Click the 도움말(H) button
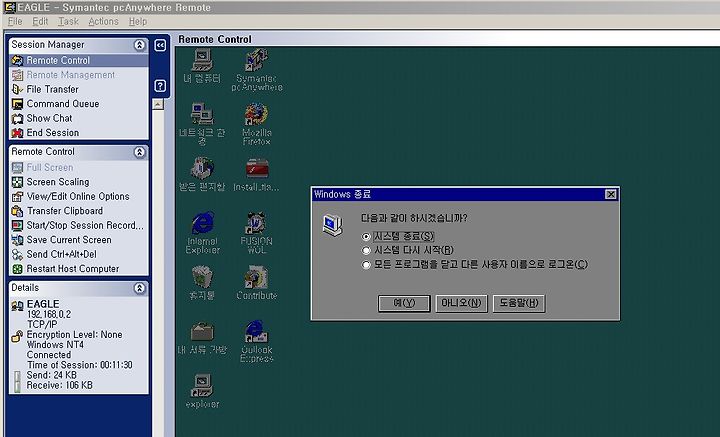720x437 pixels. (x=519, y=303)
